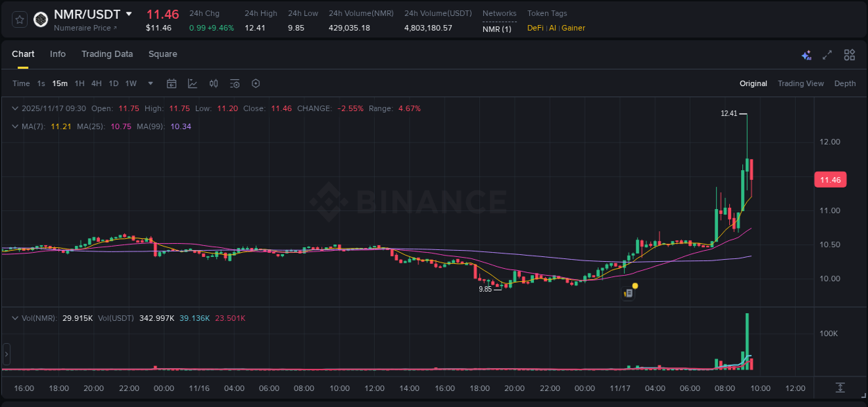Switch chart mode to Depth

(844, 83)
